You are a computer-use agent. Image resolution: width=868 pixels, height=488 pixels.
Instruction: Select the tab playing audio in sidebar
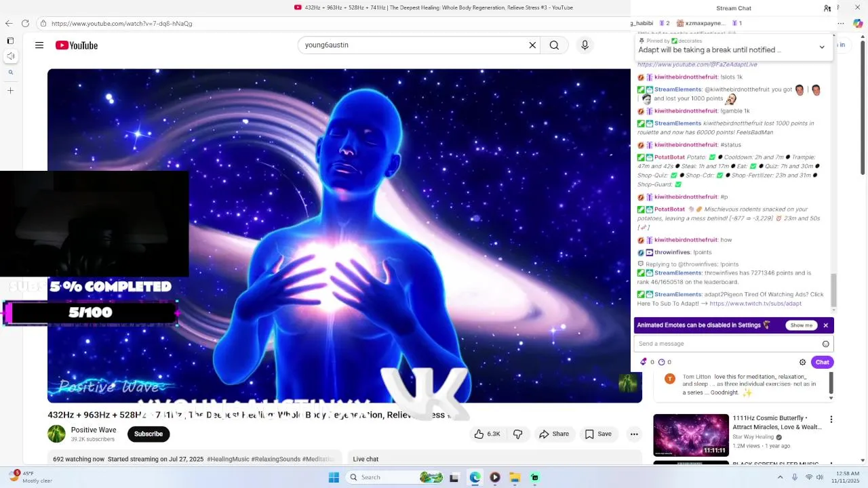click(10, 56)
